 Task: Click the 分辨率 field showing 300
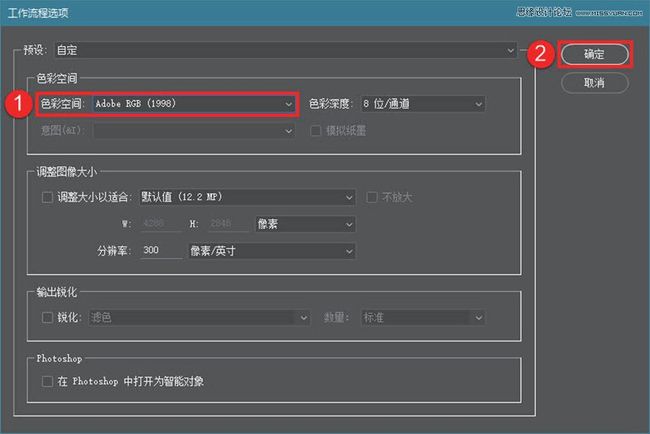161,250
